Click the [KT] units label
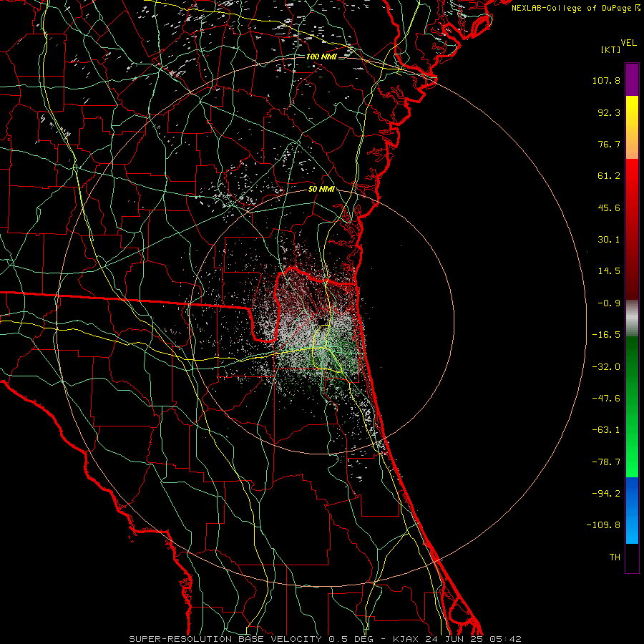This screenshot has width=644, height=644. pyautogui.click(x=610, y=49)
